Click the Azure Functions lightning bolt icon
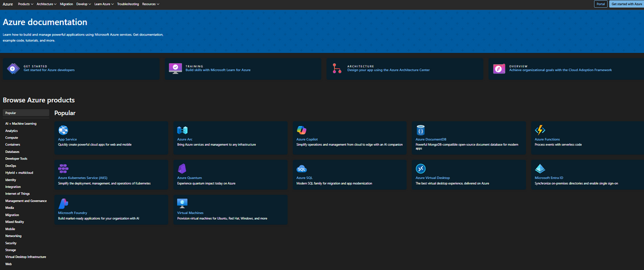The width and height of the screenshot is (644, 270). point(540,130)
